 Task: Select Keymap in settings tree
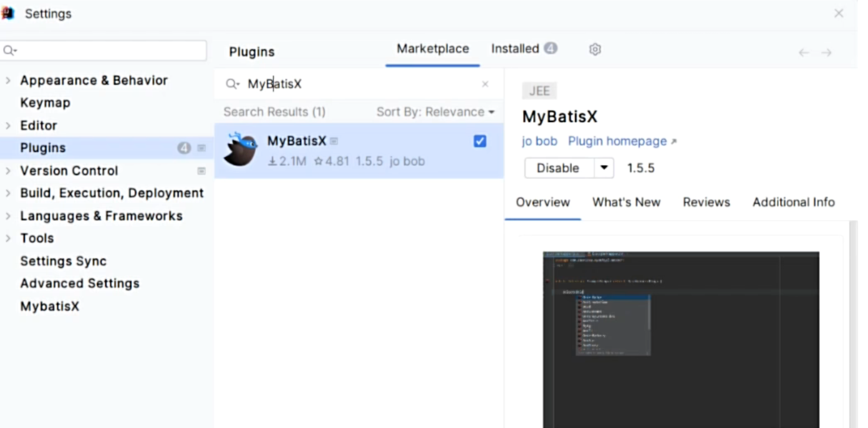45,103
